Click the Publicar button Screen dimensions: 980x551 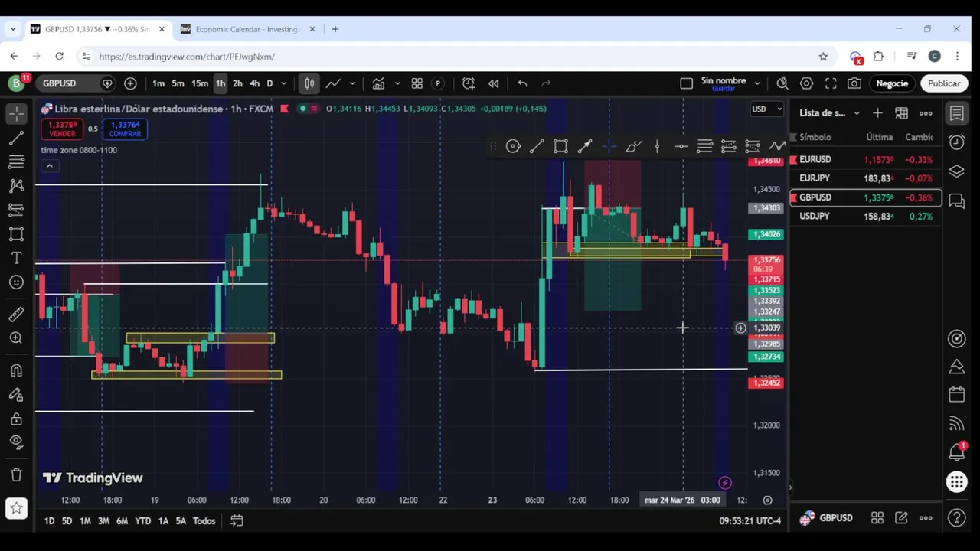tap(944, 83)
